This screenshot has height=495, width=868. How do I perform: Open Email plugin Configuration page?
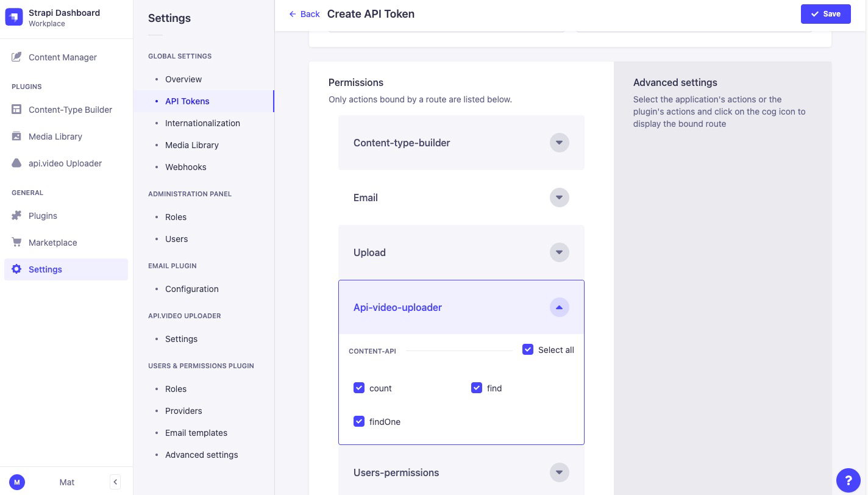(x=204, y=289)
